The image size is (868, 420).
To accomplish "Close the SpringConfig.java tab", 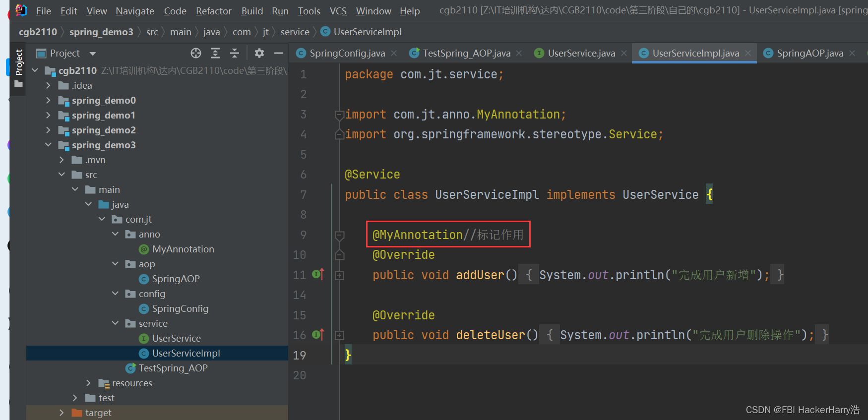I will [394, 53].
